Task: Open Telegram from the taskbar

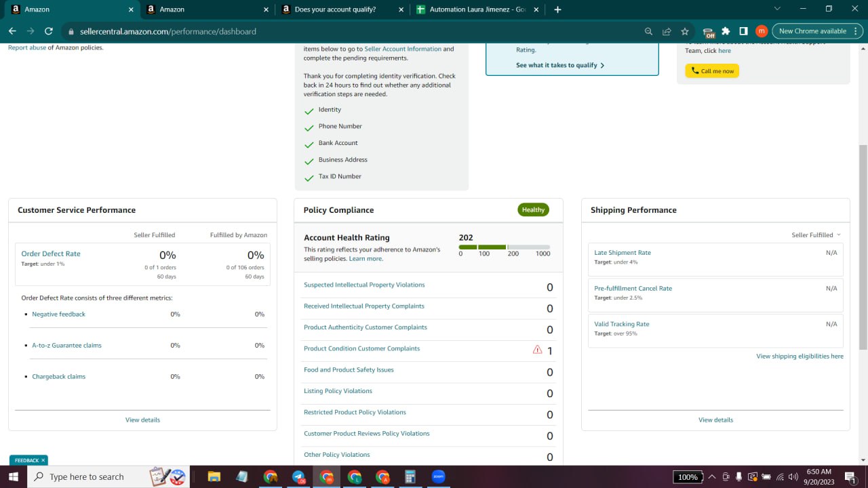Action: (299, 476)
